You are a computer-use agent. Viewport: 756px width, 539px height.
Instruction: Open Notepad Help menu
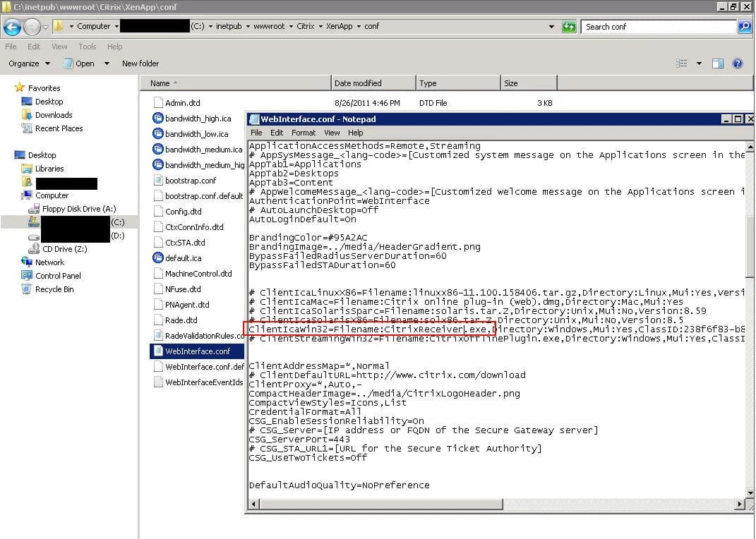pyautogui.click(x=355, y=133)
